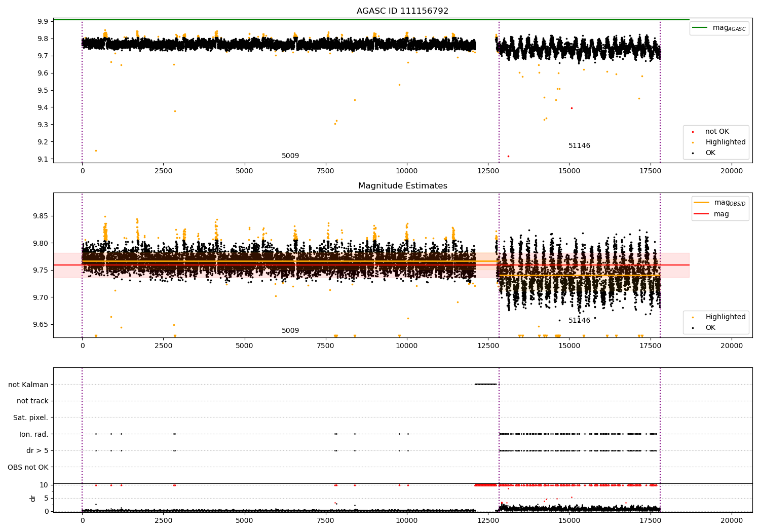The width and height of the screenshot is (760, 532).
Task: Click the black 'not Kalman' data segment in bottom plot
Action: 486,384
